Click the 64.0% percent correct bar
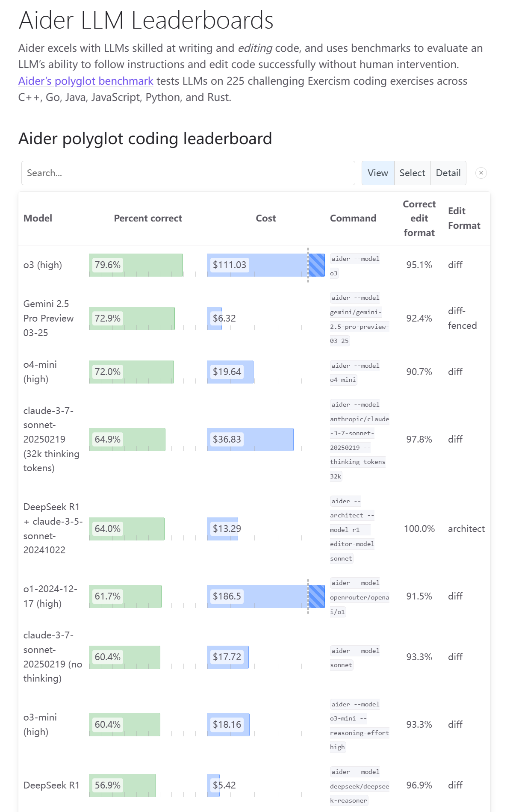 [x=127, y=529]
